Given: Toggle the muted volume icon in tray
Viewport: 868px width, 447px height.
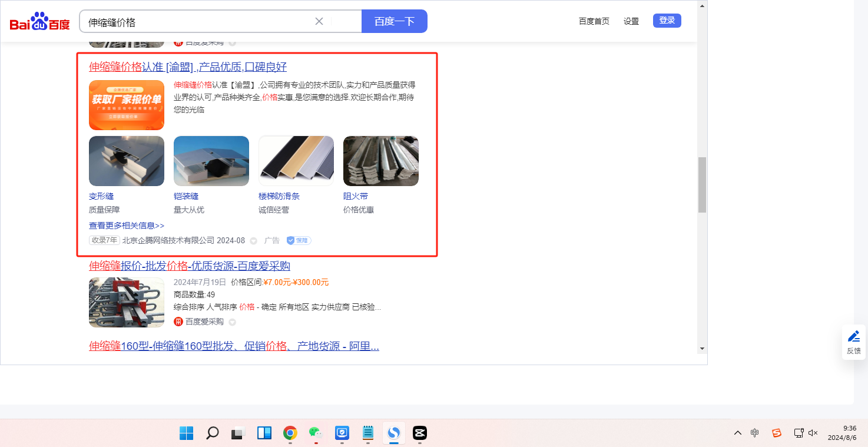Looking at the screenshot, I should (813, 433).
